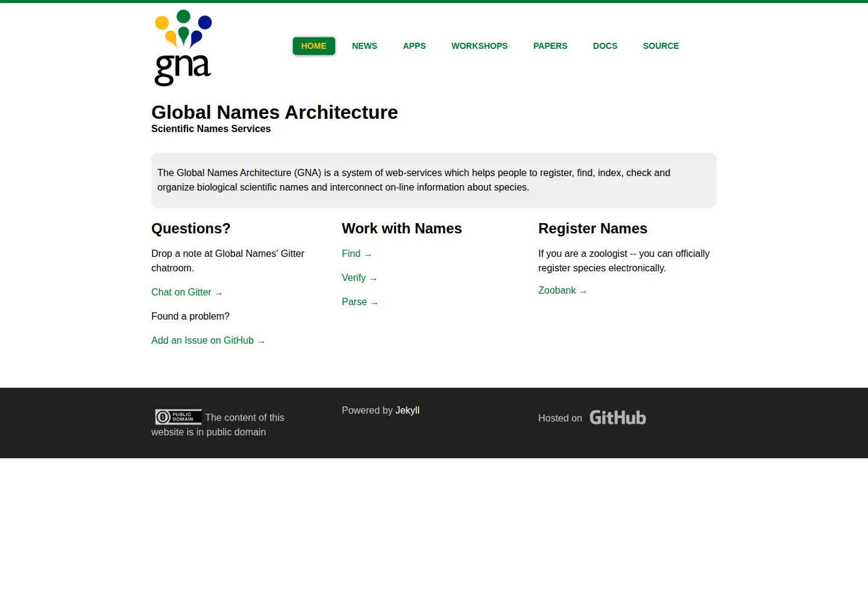Viewport: 868px width, 603px height.
Task: Open the Jekyll link in footer
Action: [407, 411]
